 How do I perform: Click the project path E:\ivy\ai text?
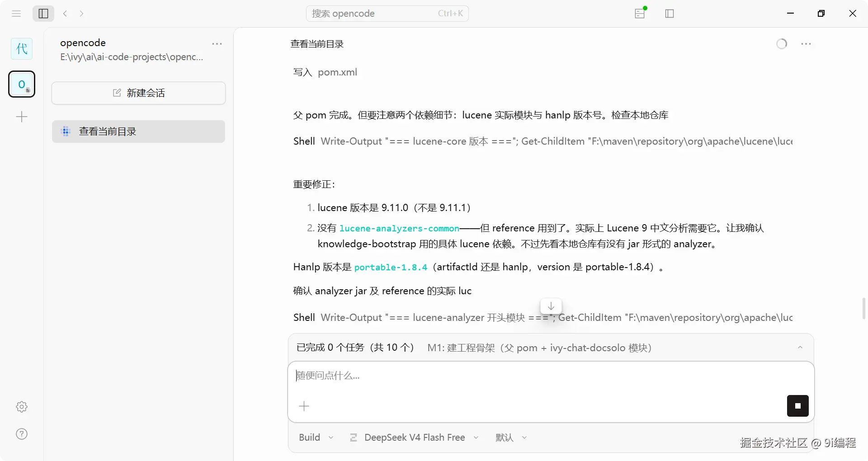click(x=132, y=57)
